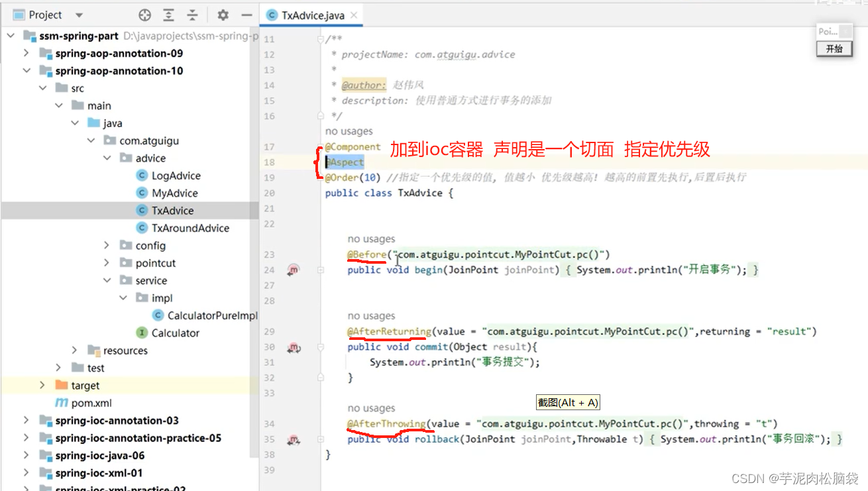The width and height of the screenshot is (868, 491).
Task: Click the TxAdvice class name in declaration
Action: pos(419,193)
